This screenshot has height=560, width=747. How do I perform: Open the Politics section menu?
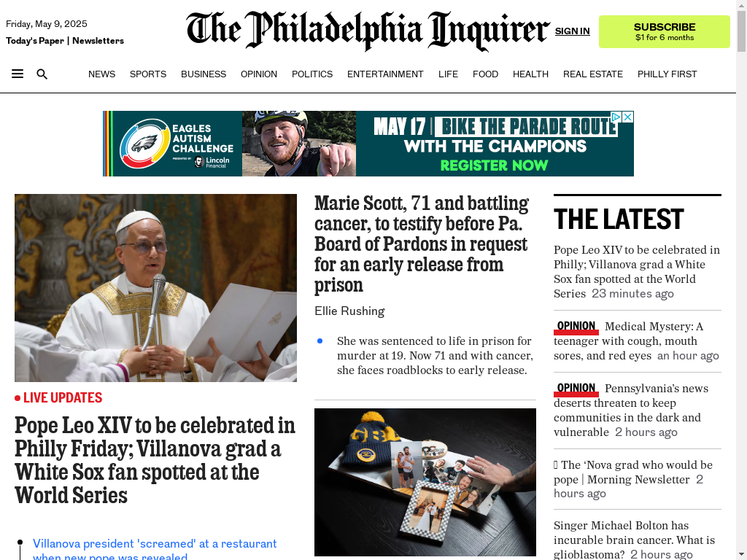(312, 74)
